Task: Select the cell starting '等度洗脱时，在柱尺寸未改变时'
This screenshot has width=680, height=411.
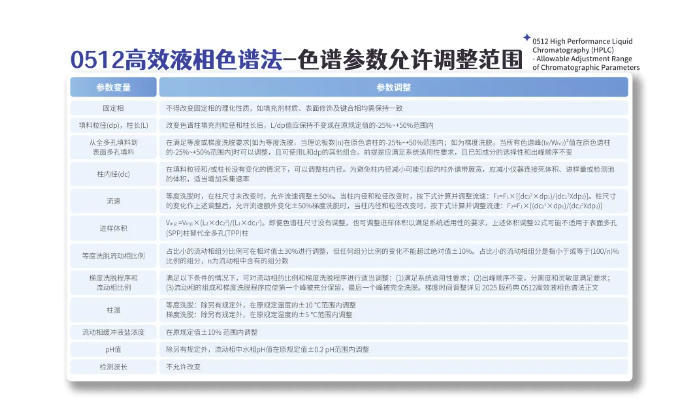Action: tap(393, 201)
